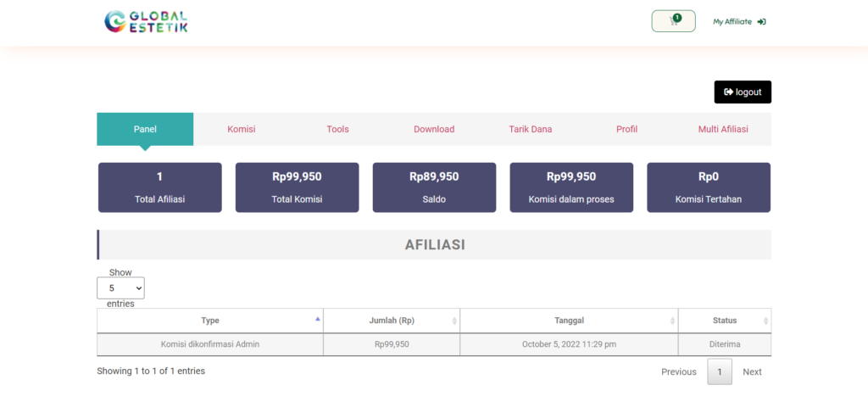
Task: Select the Panel tab
Action: coord(145,129)
